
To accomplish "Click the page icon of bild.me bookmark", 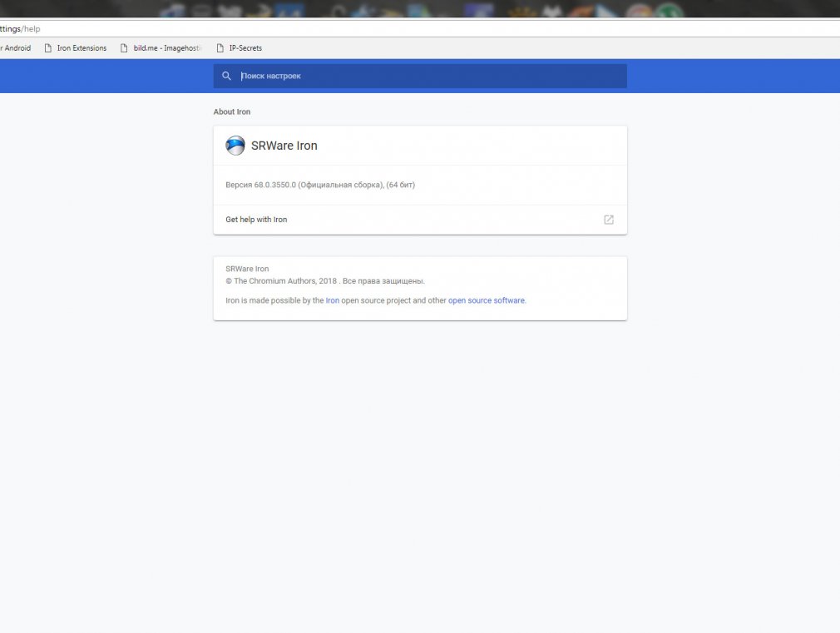I will pos(124,48).
